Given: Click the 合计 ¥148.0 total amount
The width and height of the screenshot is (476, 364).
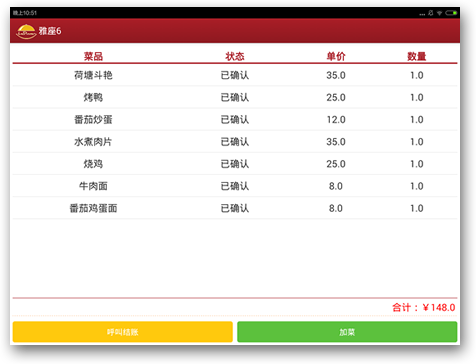Looking at the screenshot, I should [x=423, y=307].
